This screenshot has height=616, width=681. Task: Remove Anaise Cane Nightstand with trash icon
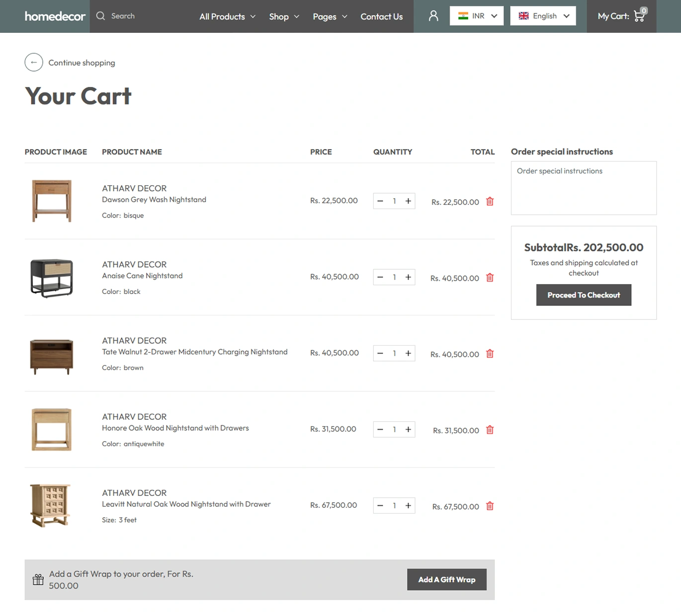(490, 277)
